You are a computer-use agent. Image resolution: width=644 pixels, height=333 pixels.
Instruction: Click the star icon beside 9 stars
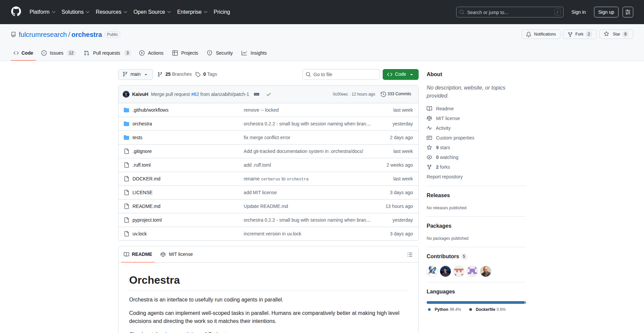(x=429, y=148)
